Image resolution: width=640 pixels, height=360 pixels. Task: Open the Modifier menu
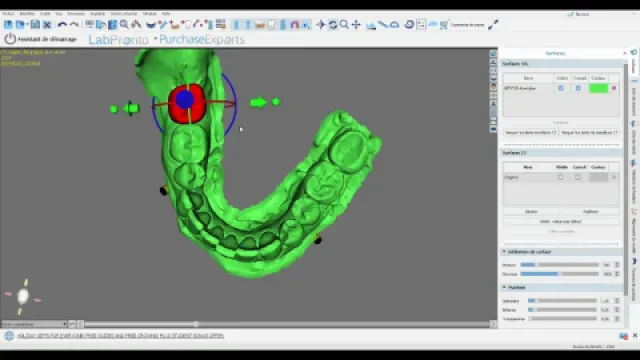[x=27, y=14]
